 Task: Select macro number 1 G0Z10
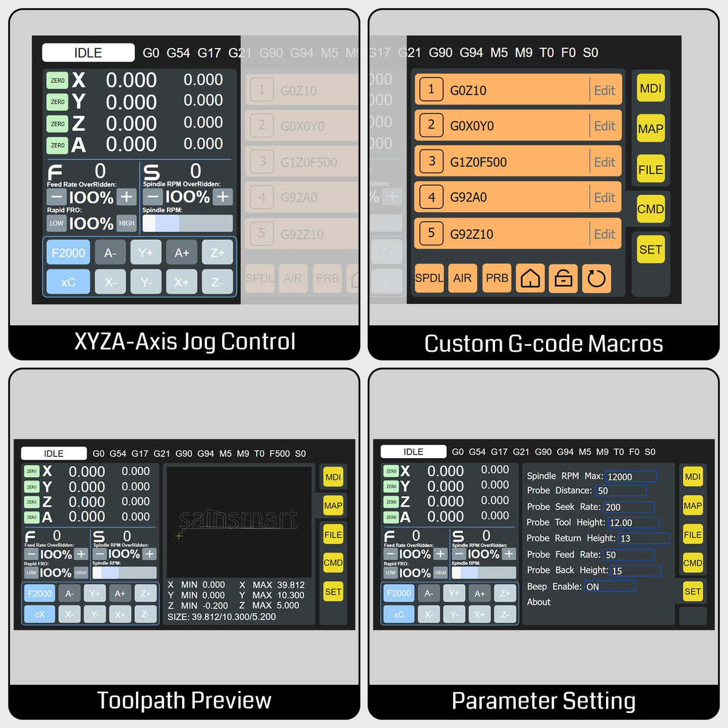518,90
